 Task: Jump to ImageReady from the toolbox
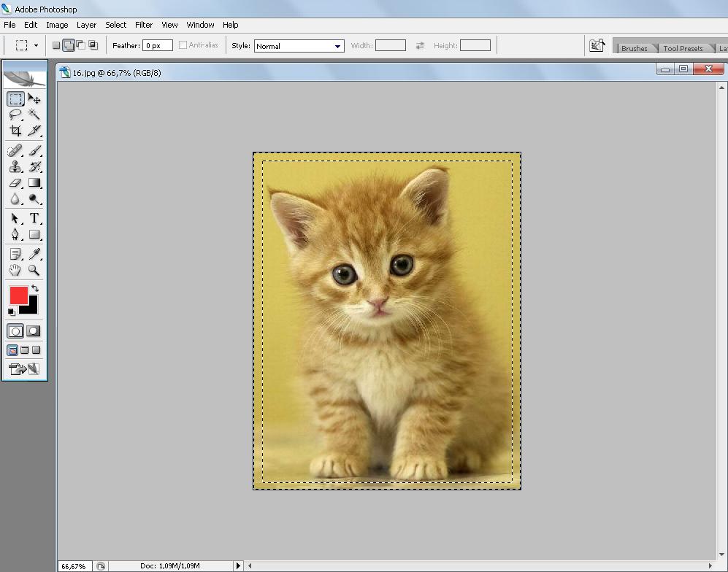click(24, 368)
